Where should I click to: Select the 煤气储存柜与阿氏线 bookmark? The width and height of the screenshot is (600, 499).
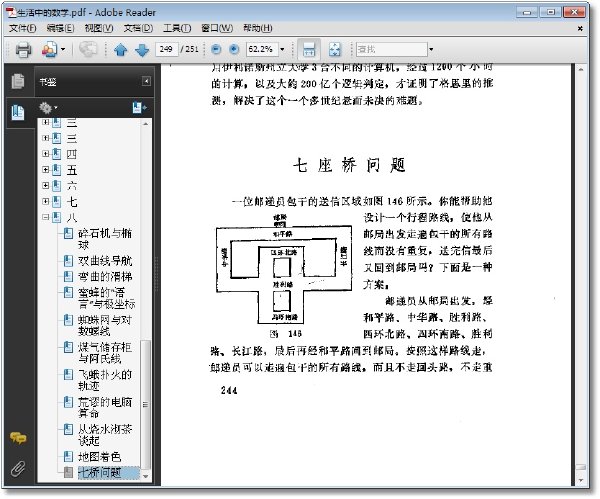105,353
